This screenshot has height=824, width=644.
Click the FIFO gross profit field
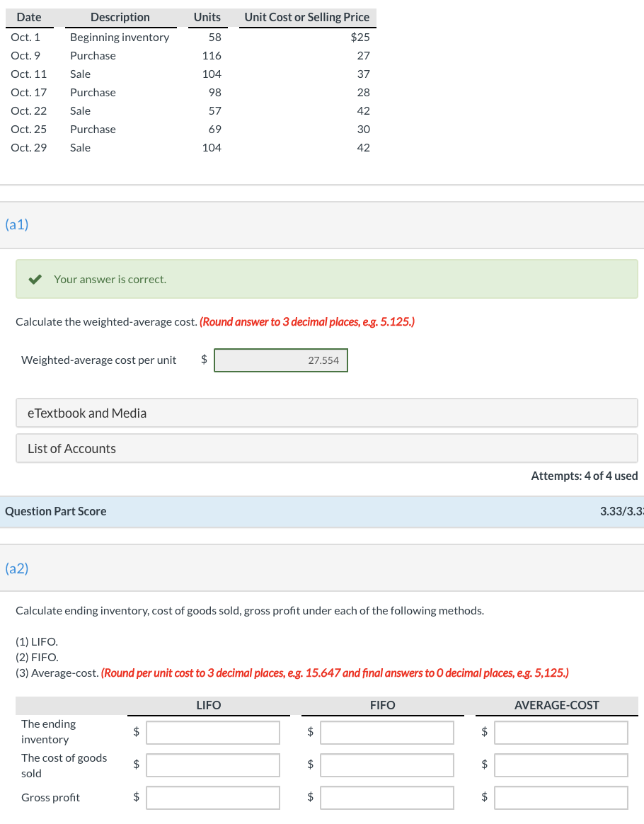point(386,797)
